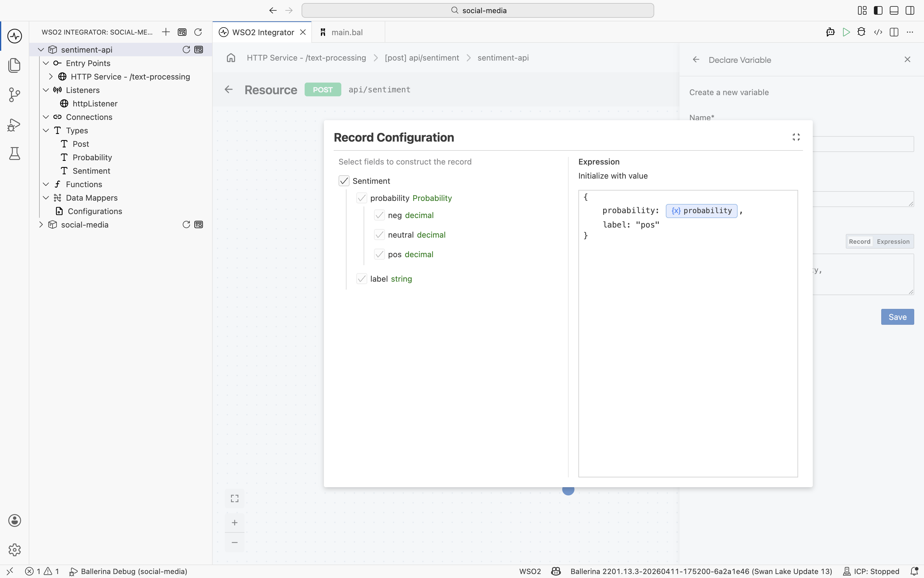
Task: Click the overview icon on sentiment-api row
Action: coord(199,50)
